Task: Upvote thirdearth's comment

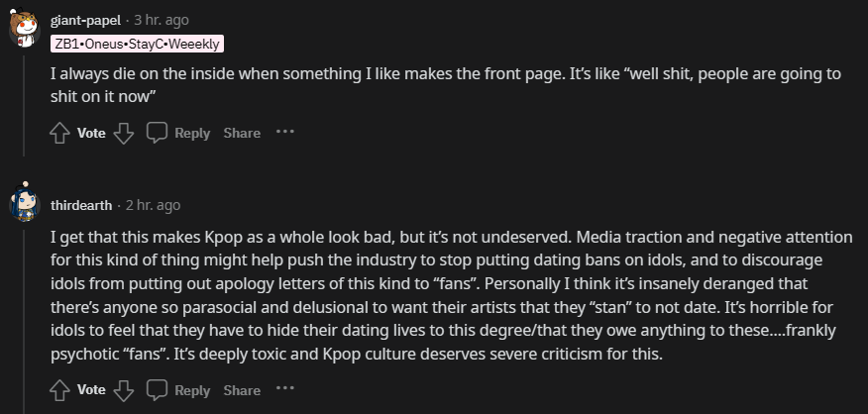Action: click(x=59, y=390)
